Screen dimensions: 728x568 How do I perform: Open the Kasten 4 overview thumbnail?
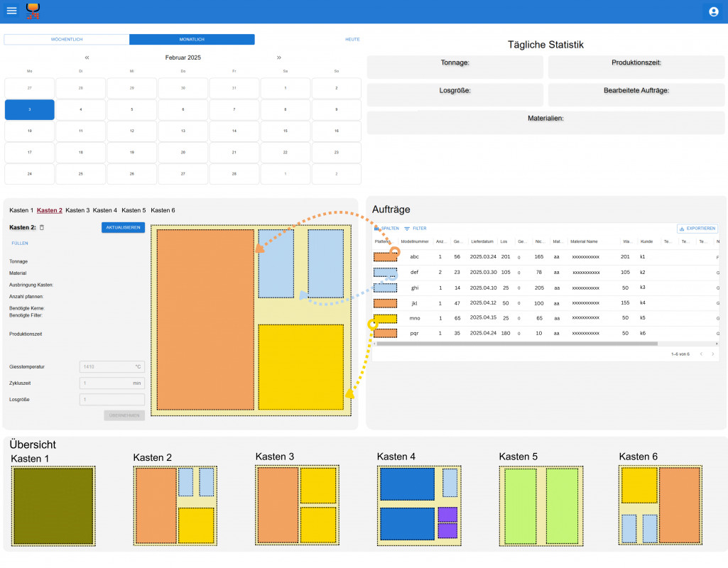click(x=419, y=506)
